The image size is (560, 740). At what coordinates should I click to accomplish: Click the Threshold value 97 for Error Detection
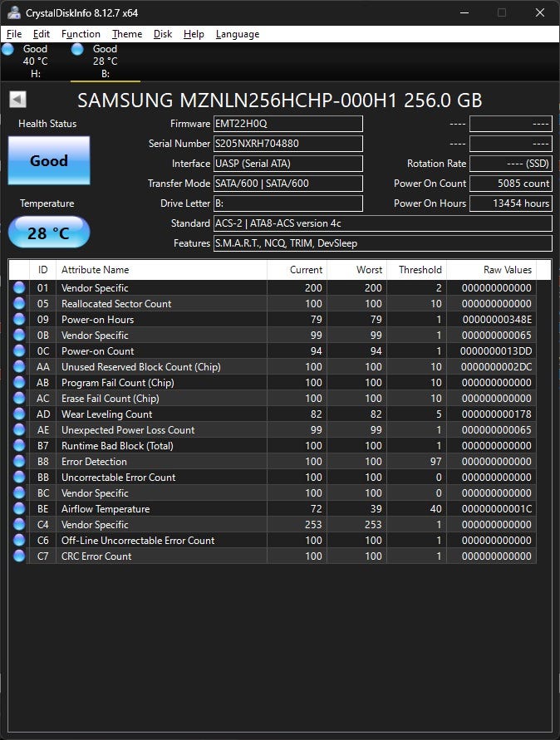tap(436, 461)
